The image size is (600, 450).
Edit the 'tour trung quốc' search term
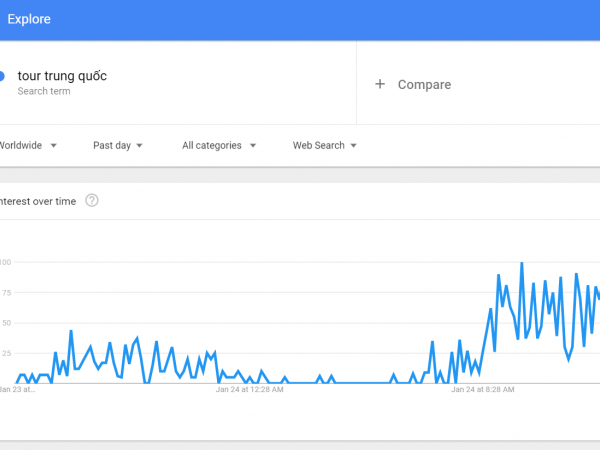click(62, 76)
